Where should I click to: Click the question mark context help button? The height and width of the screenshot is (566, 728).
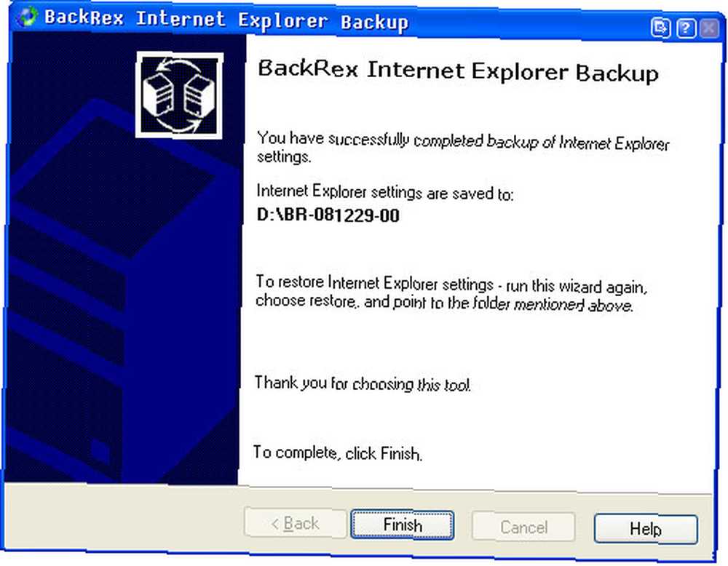point(686,28)
